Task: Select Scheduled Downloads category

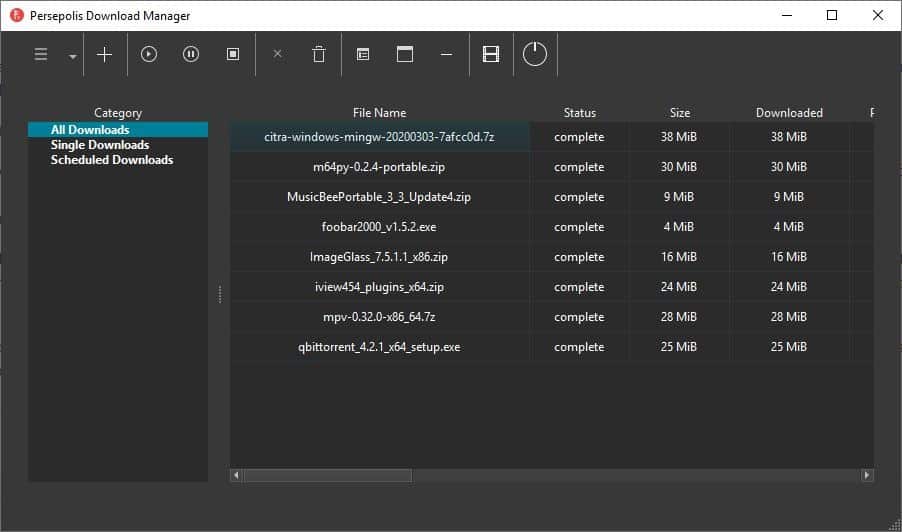Action: tap(118, 159)
